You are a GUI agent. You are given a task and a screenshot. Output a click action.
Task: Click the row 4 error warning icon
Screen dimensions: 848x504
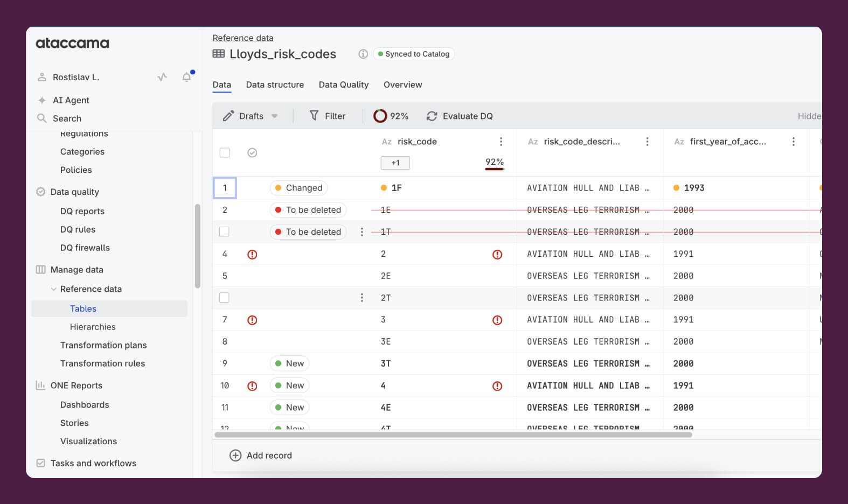pyautogui.click(x=252, y=254)
